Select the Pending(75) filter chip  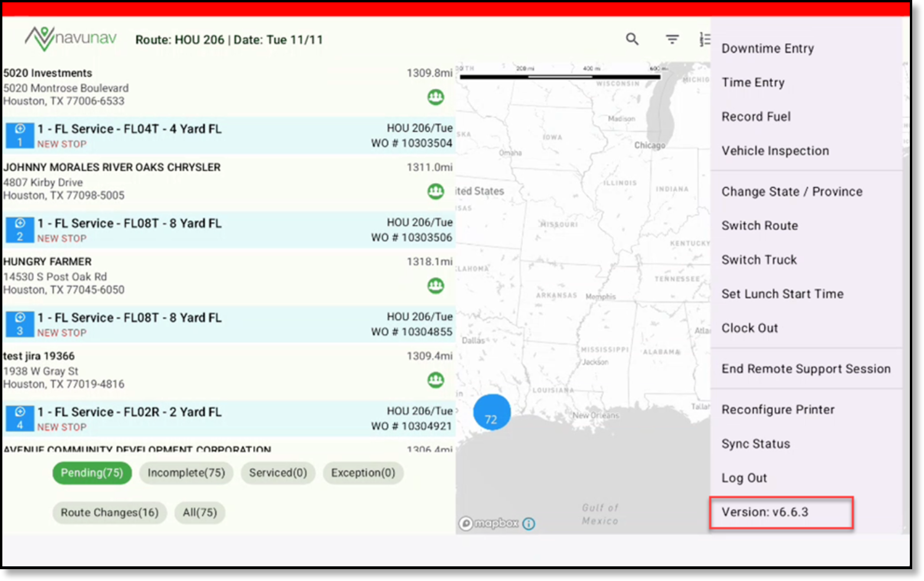click(92, 473)
